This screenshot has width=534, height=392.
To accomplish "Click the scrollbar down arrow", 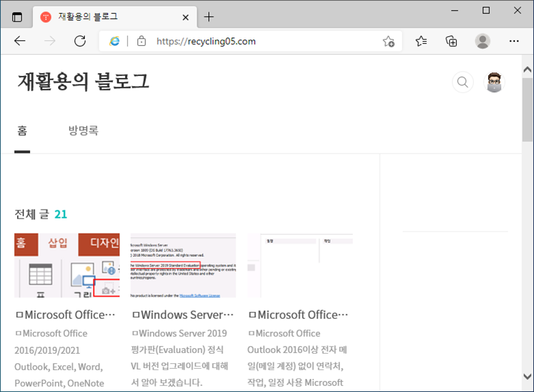I will [527, 376].
